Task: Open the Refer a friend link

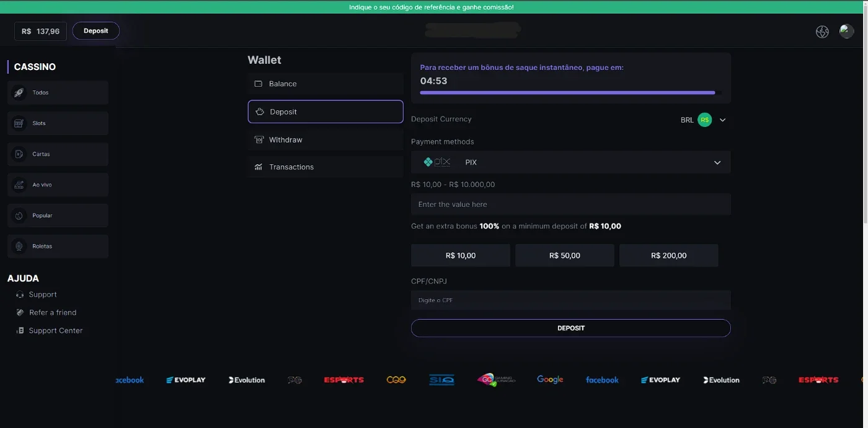Action: pyautogui.click(x=53, y=313)
